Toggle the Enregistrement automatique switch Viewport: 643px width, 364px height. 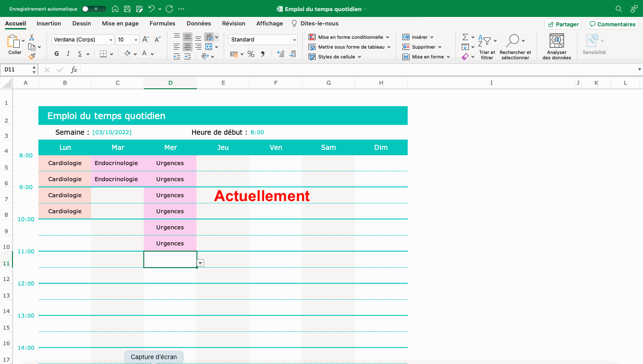(94, 9)
